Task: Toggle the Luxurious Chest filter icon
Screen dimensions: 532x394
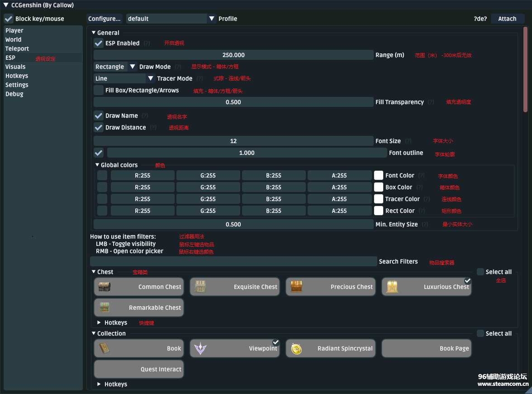Action: pos(392,287)
